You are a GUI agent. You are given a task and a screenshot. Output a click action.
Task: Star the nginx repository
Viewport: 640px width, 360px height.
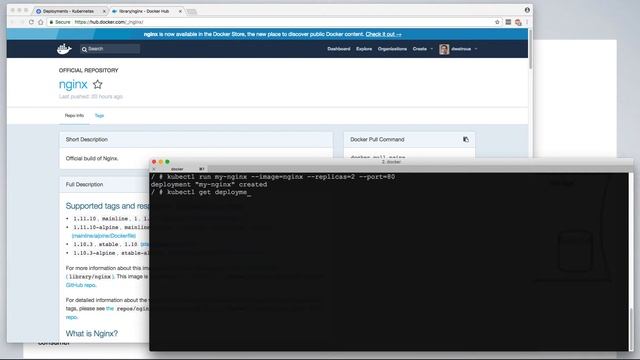(x=98, y=84)
